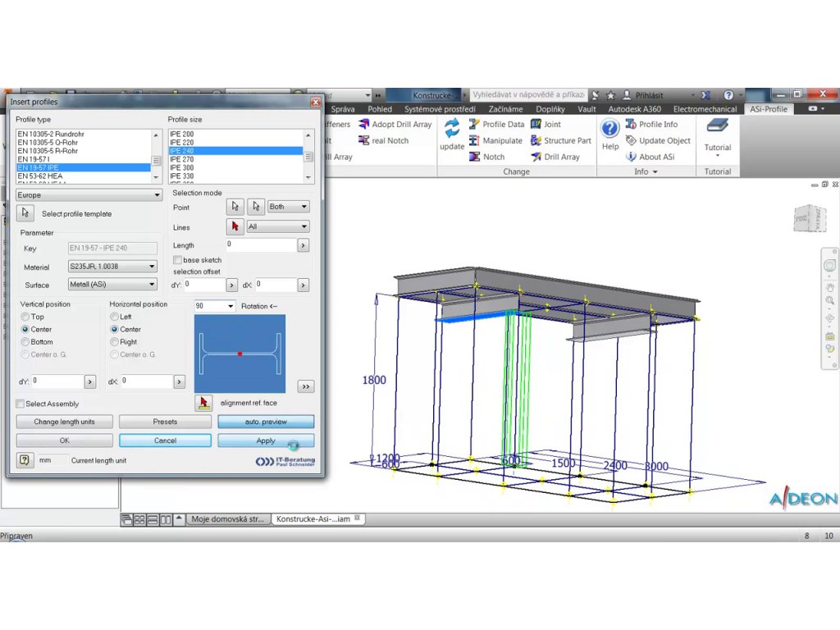Click the auto. preview button
The image size is (840, 630).
click(266, 422)
